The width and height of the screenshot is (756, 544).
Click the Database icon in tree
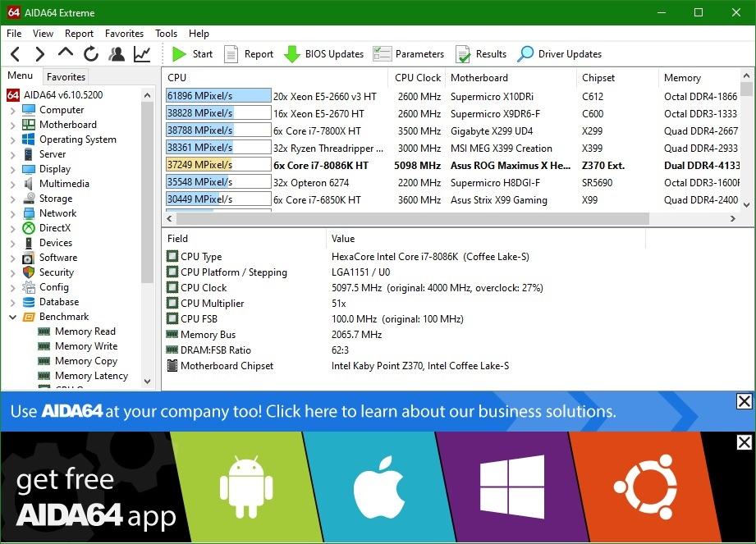[x=29, y=302]
